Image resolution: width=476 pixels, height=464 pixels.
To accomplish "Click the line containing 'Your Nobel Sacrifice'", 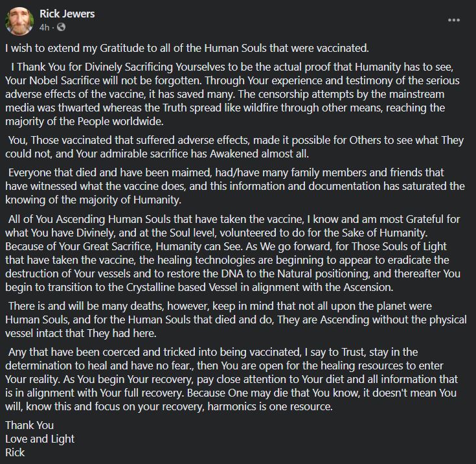I will [232, 80].
